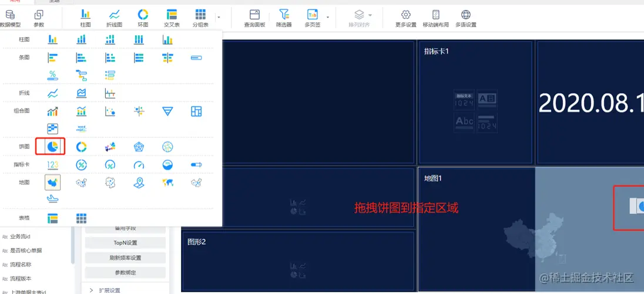Pick the bubble scatter chart icon
Image resolution: width=644 pixels, height=294 pixels.
pyautogui.click(x=110, y=111)
